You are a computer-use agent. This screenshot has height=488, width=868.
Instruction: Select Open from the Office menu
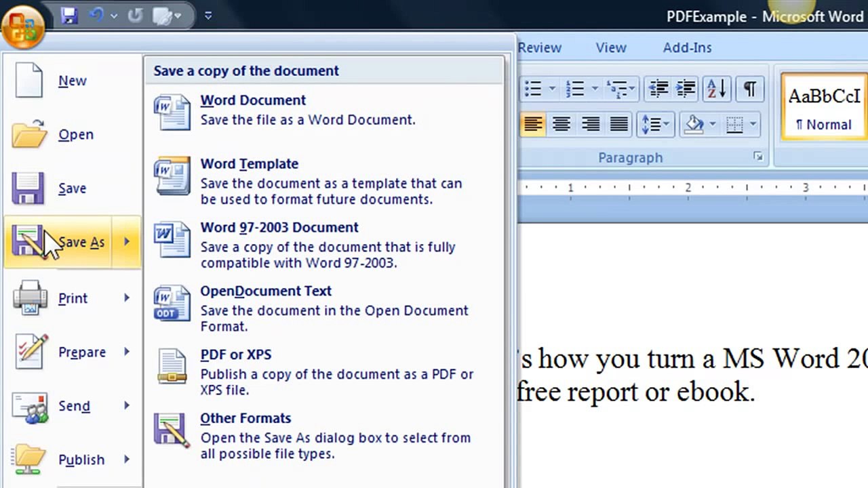click(72, 134)
